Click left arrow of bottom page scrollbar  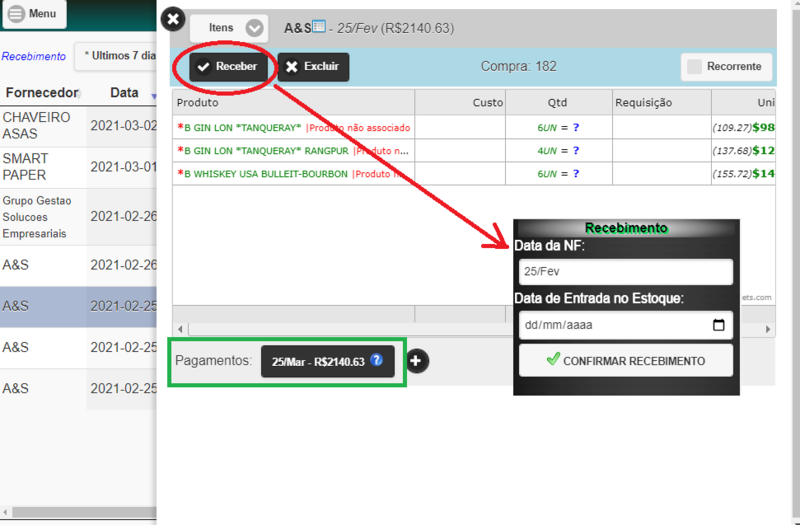point(5,512)
